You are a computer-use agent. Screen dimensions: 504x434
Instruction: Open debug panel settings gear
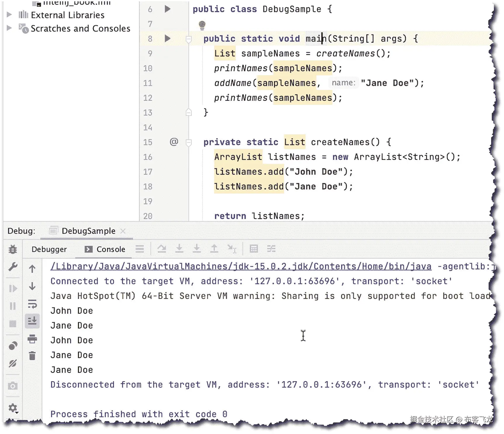pos(13,408)
